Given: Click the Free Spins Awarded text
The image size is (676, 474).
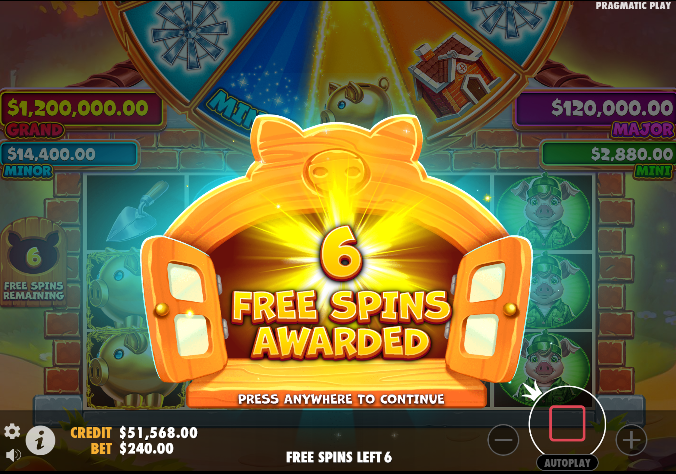Looking at the screenshot, I should (341, 324).
